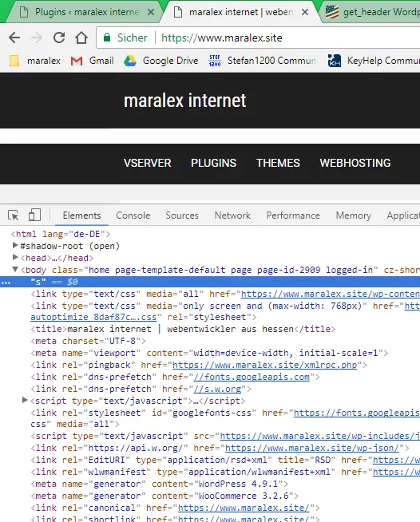Open the maralex bookmark folder
Image resolution: width=420 pixels, height=522 pixels.
34,61
